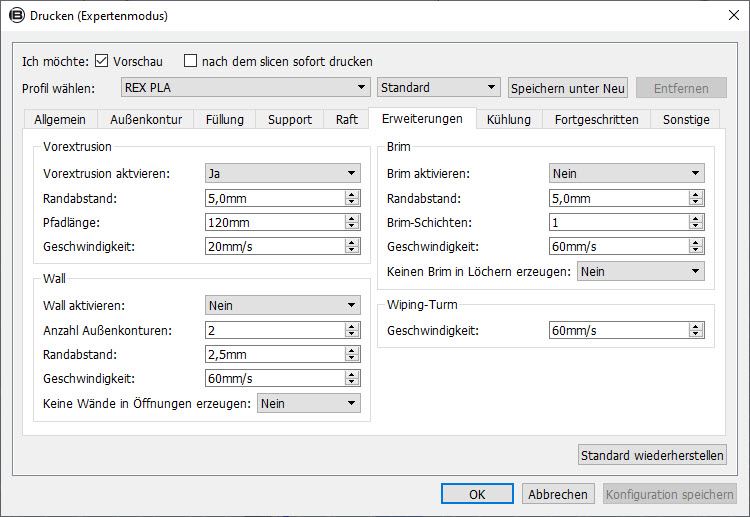Viewport: 750px width, 517px height.
Task: Enable the Vorschau checkbox
Action: [102, 61]
